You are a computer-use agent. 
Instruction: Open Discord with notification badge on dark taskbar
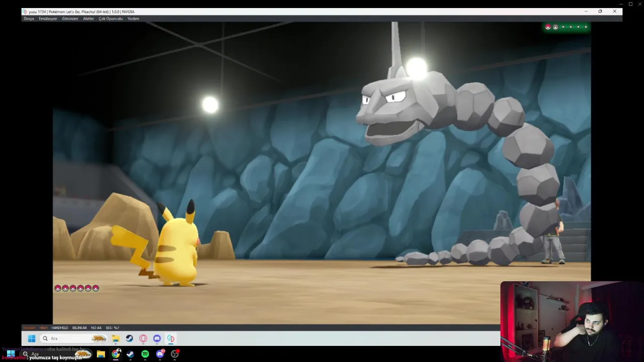(x=160, y=354)
